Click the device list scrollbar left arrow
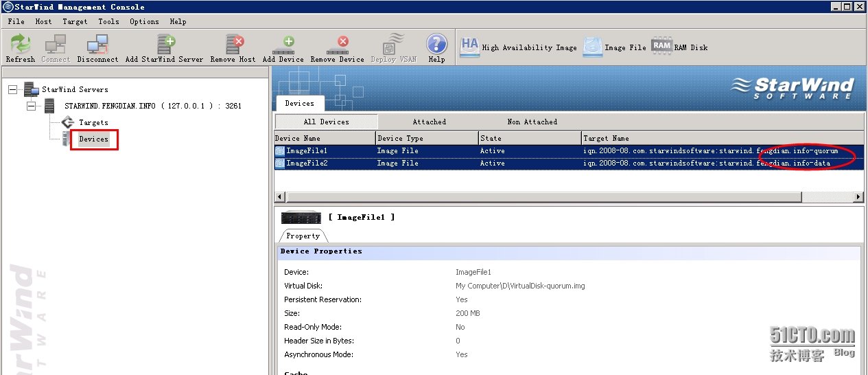 tap(280, 197)
